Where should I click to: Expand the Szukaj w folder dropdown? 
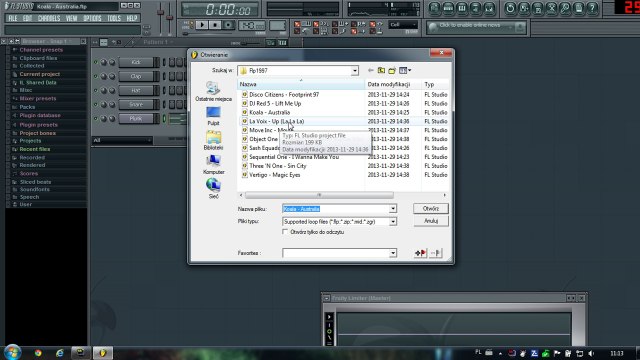(x=354, y=71)
